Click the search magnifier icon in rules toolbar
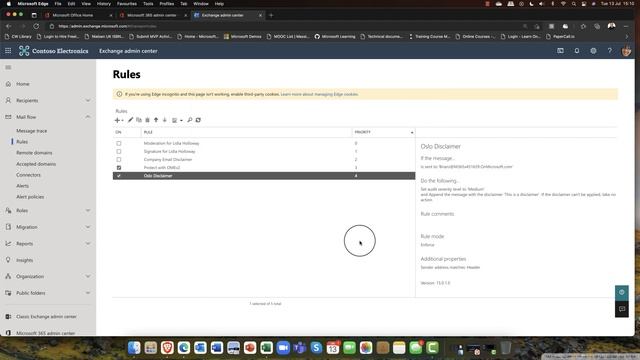The width and height of the screenshot is (640, 360). pyautogui.click(x=190, y=120)
